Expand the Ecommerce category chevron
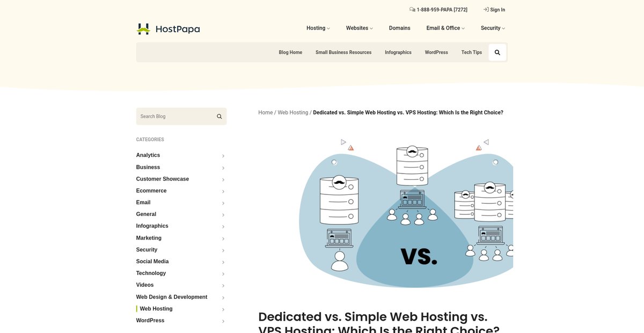The image size is (644, 333). [x=223, y=191]
